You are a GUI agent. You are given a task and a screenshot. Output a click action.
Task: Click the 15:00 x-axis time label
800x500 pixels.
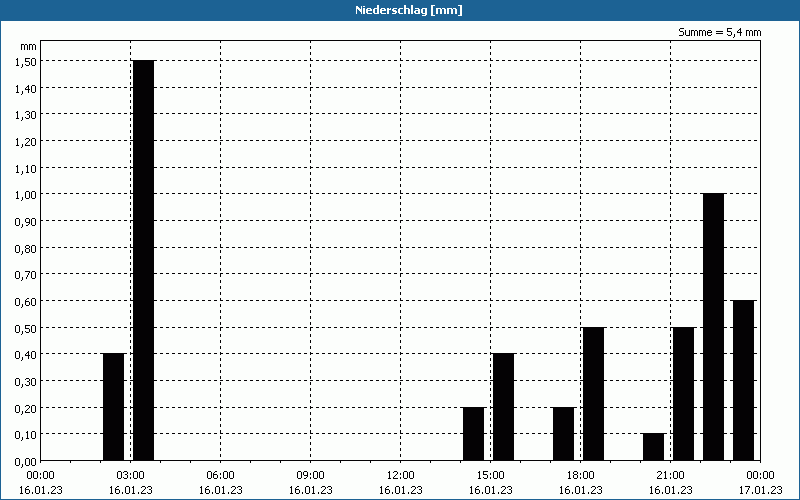[x=491, y=476]
